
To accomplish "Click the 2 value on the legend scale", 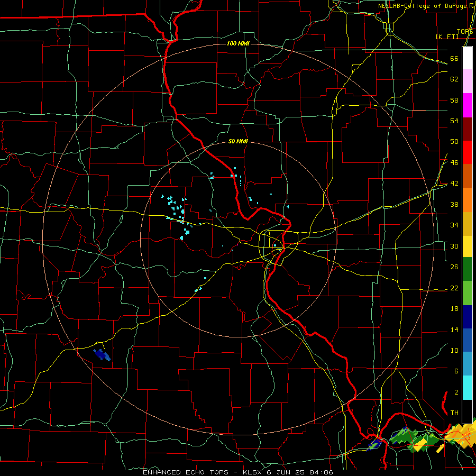I will coord(456,392).
